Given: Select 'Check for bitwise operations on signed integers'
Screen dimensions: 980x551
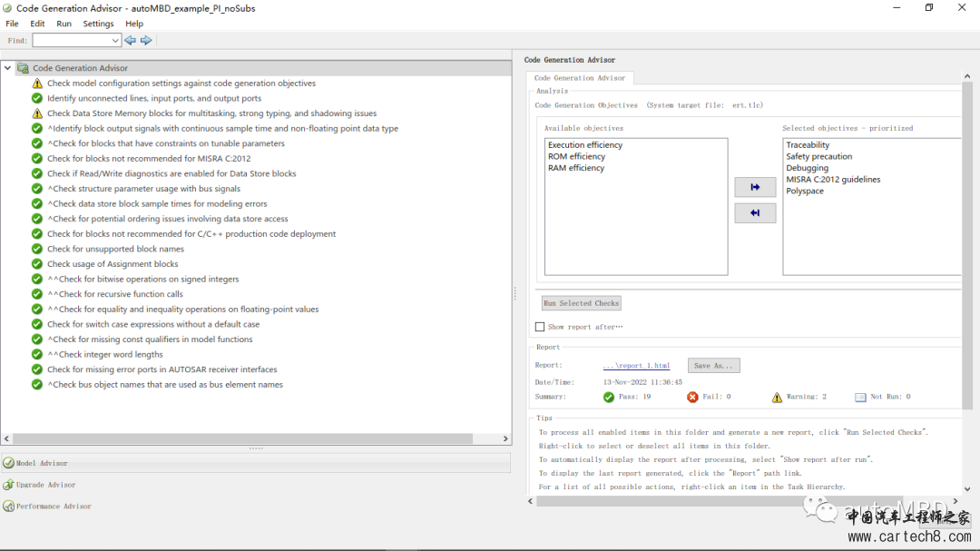Looking at the screenshot, I should pyautogui.click(x=143, y=279).
